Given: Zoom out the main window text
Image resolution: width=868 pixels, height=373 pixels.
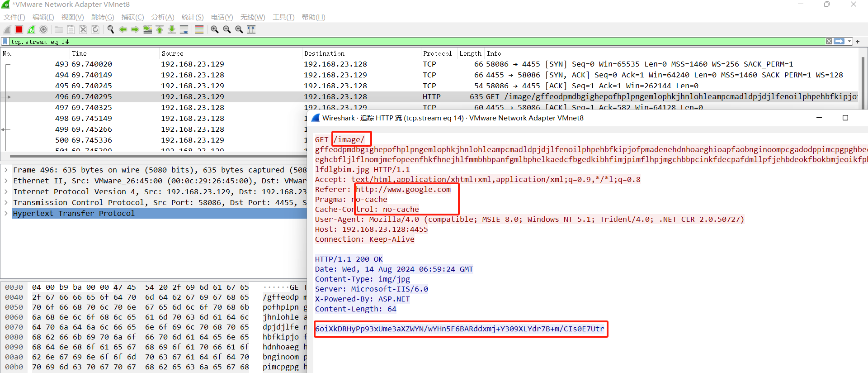Looking at the screenshot, I should [x=227, y=29].
